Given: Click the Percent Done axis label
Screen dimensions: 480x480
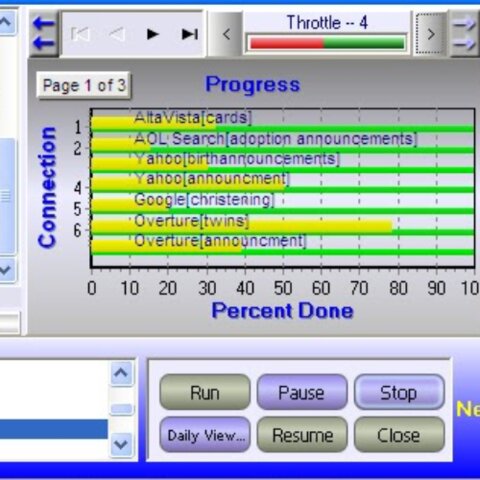Looking at the screenshot, I should (x=282, y=311).
